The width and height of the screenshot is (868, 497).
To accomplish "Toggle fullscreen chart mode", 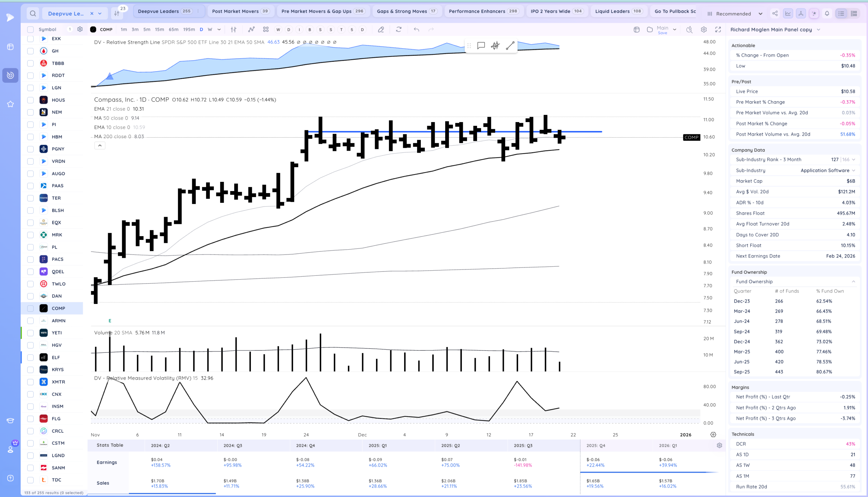I will click(x=718, y=30).
